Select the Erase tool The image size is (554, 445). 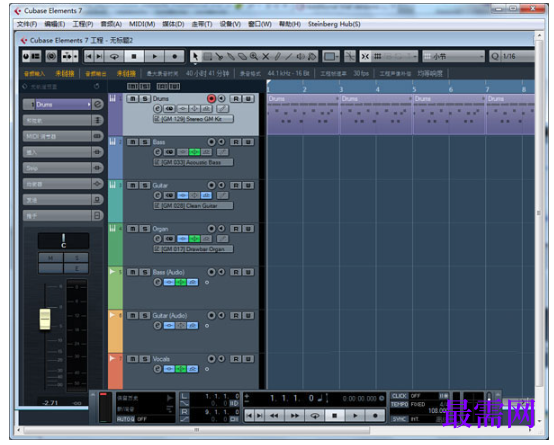pos(242,57)
